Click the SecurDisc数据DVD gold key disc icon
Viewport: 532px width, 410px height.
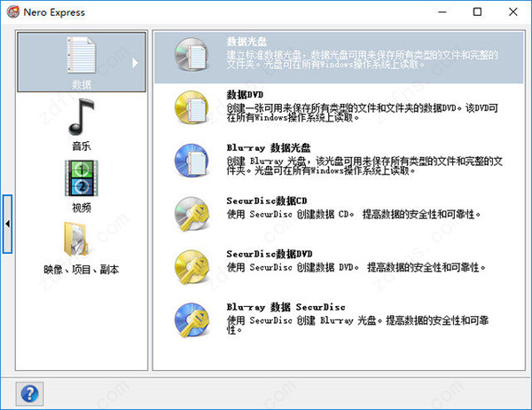[192, 267]
